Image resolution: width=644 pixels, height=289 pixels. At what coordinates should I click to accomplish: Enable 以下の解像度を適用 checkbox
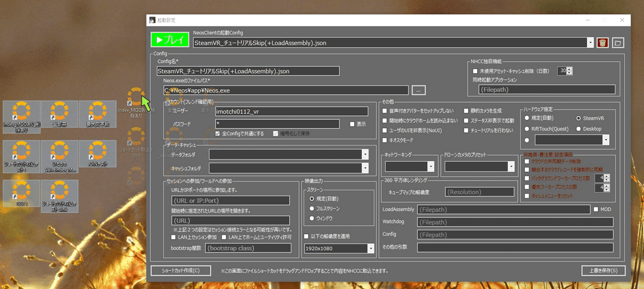306,236
